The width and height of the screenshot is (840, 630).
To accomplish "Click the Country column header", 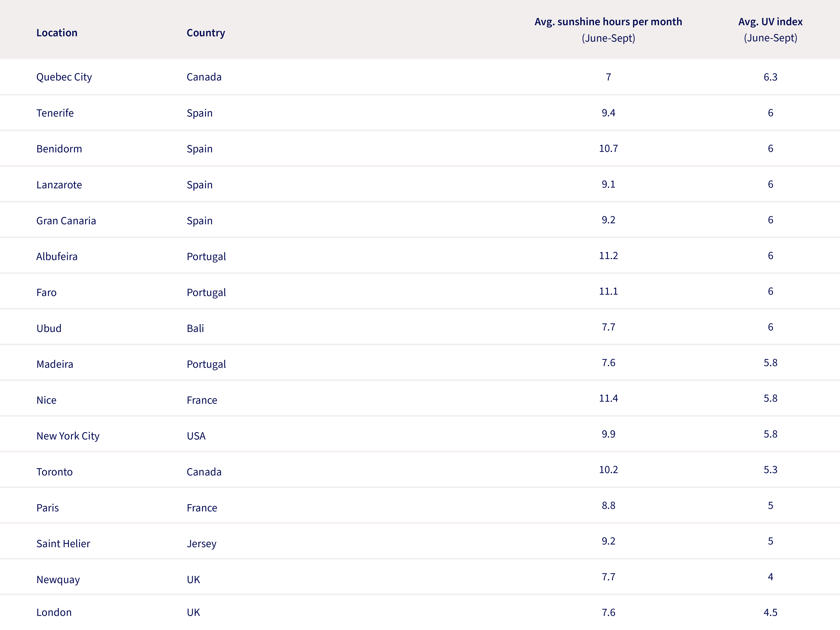I will [x=206, y=33].
